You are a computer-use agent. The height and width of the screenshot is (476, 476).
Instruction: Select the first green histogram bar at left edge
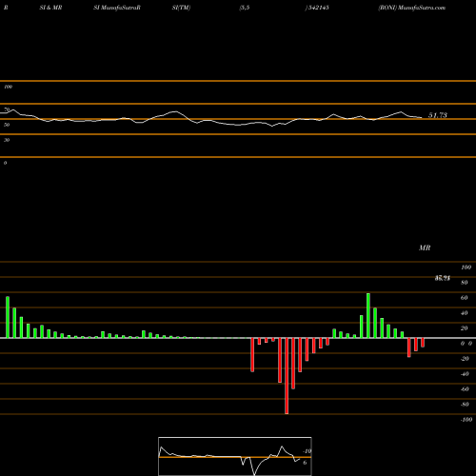[x=8, y=317]
